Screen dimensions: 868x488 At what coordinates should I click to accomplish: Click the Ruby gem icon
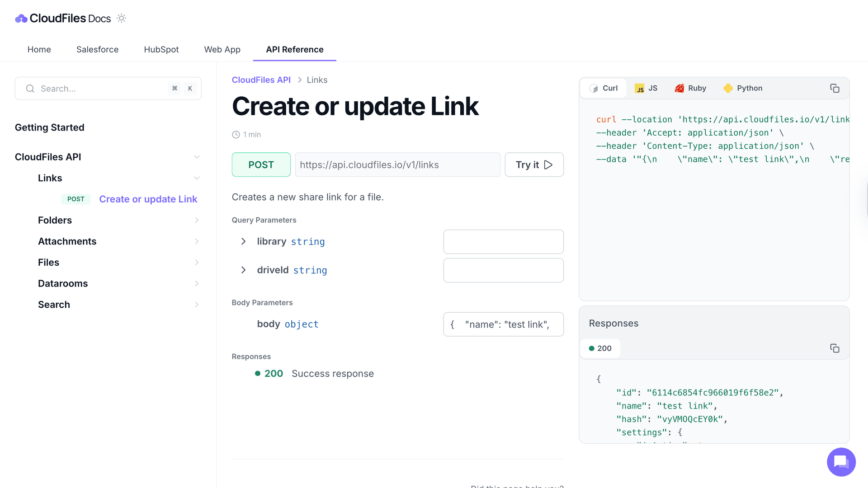tap(679, 88)
